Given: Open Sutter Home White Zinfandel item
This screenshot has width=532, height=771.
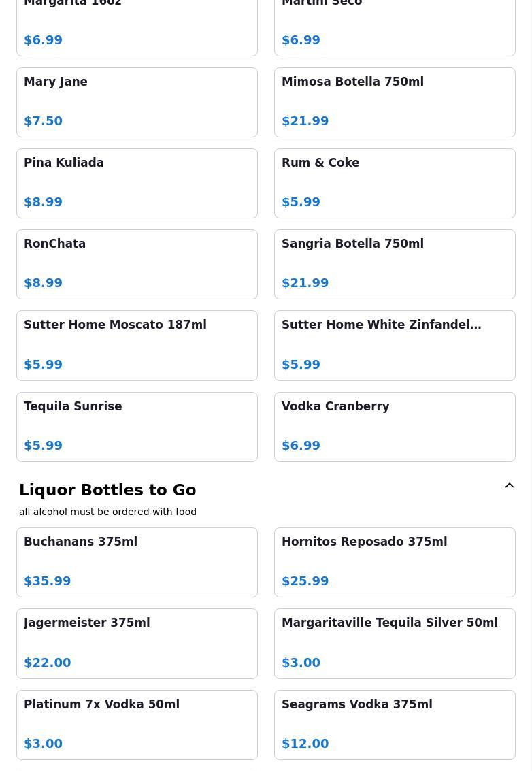Looking at the screenshot, I should (x=395, y=345).
